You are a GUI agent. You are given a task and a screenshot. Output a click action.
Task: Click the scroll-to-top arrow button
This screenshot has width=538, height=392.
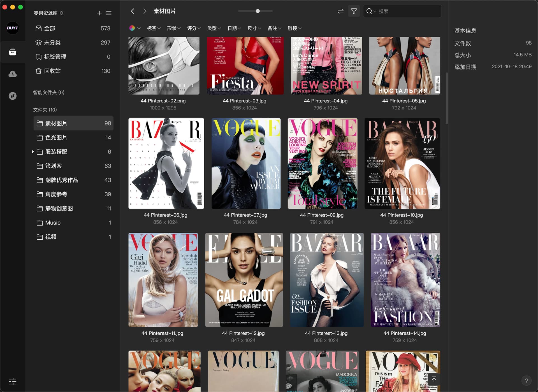434,379
